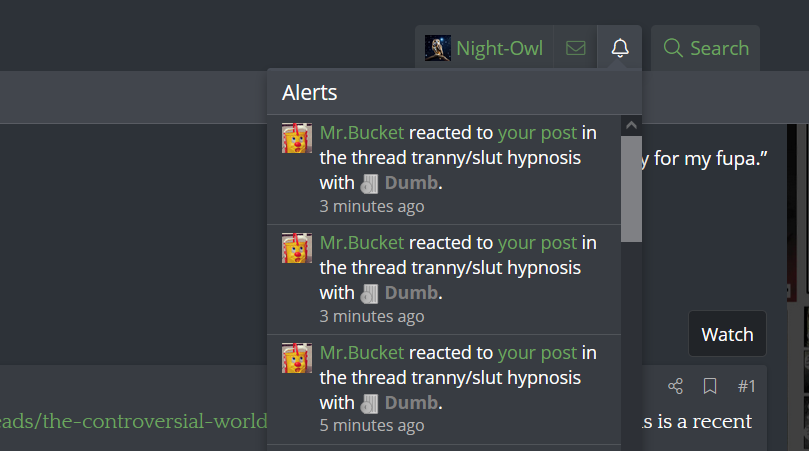Open Mr.Bucket link in second alert

(x=362, y=243)
